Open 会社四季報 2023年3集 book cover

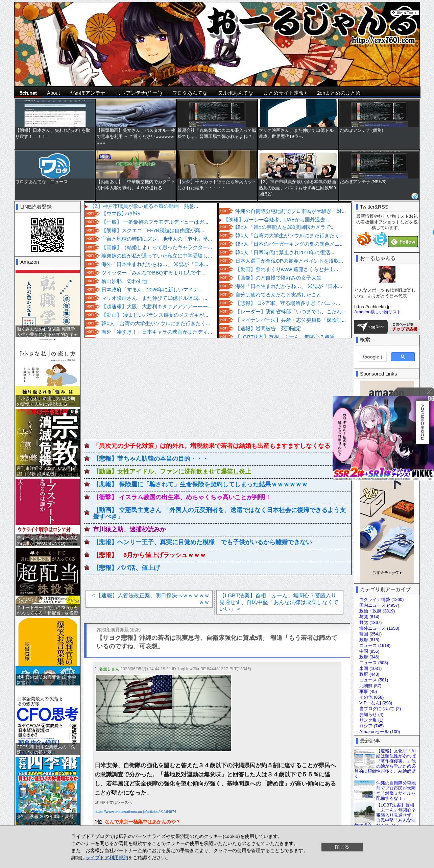[48, 791]
